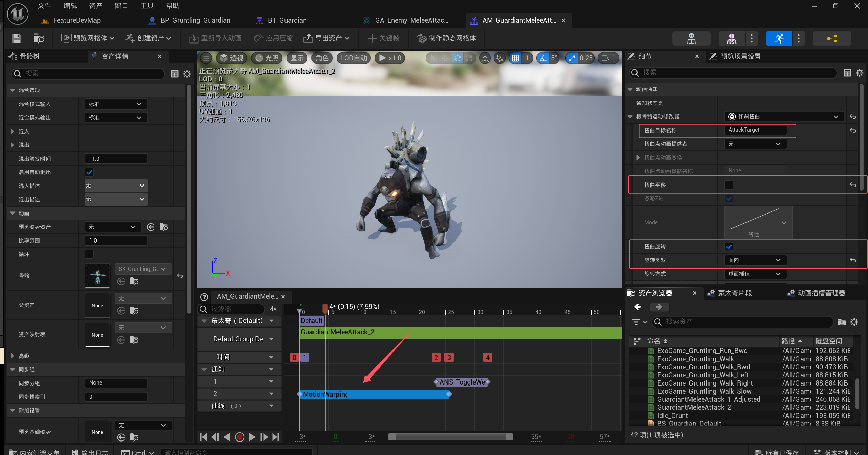Open the 窗口 menu
This screenshot has width=868, height=455.
(121, 6)
